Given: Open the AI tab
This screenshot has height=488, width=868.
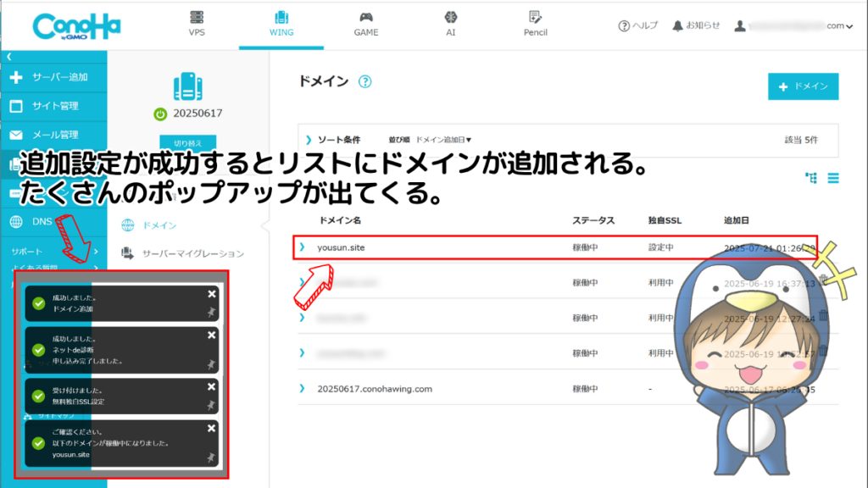Looking at the screenshot, I should coord(451,25).
